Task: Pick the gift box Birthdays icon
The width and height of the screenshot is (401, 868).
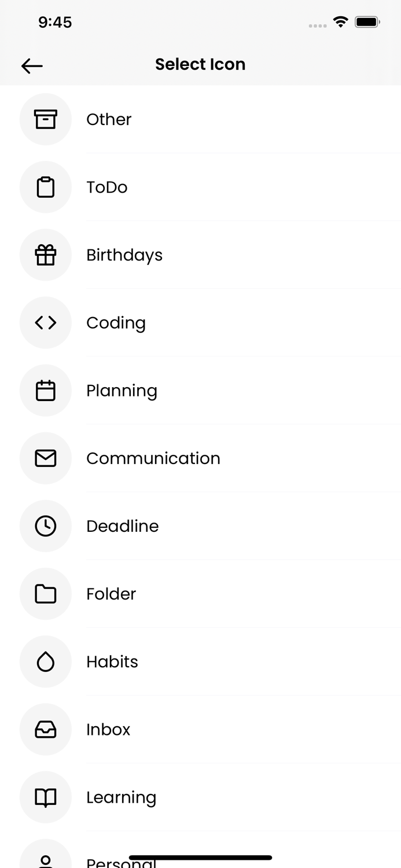Action: [46, 255]
